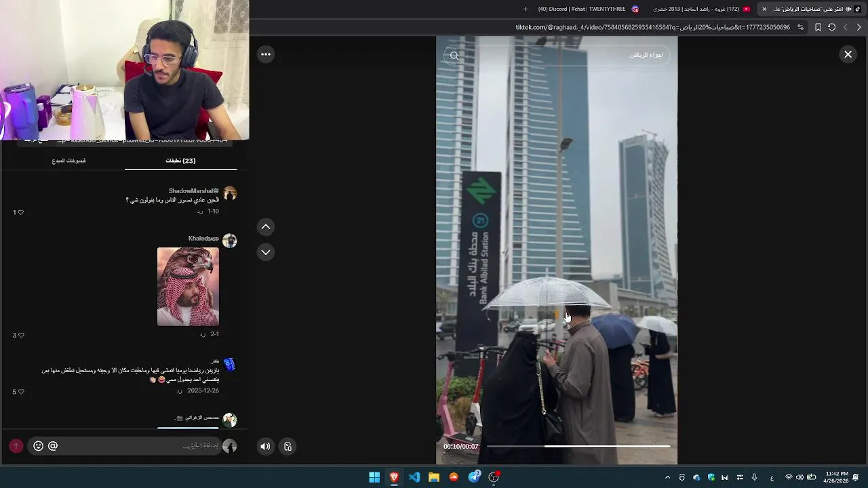
Task: Open the emoji picker in comment box
Action: coord(38,446)
